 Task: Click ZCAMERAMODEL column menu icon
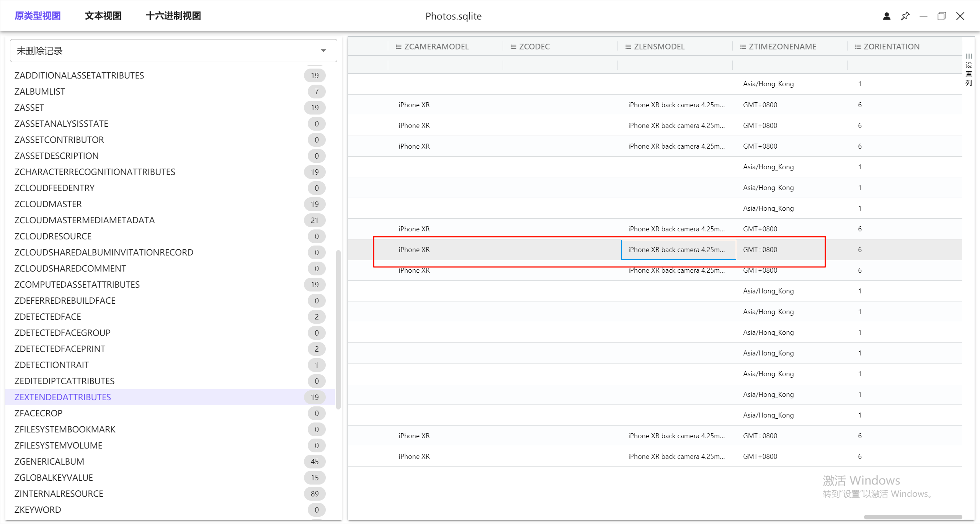pyautogui.click(x=398, y=47)
